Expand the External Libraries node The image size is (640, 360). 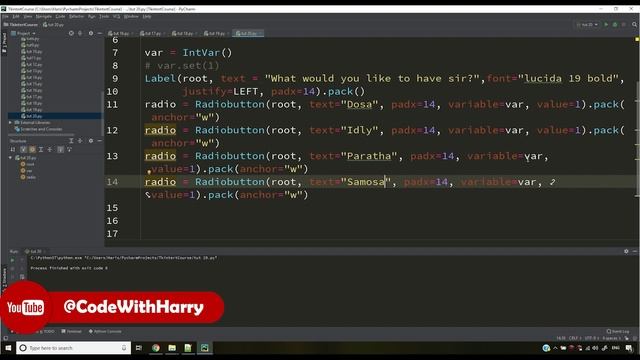[10, 122]
